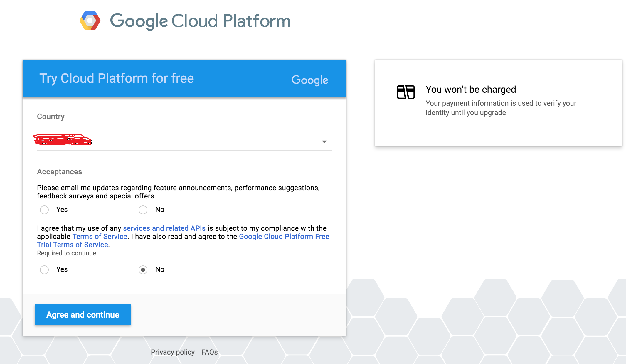Click the Google logo in the blue header
Image resolution: width=626 pixels, height=364 pixels.
click(x=309, y=80)
